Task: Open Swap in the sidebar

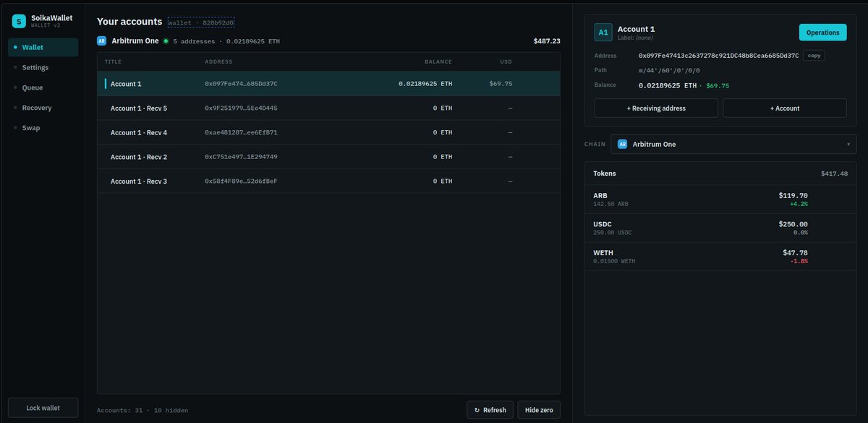Action: (x=43, y=128)
